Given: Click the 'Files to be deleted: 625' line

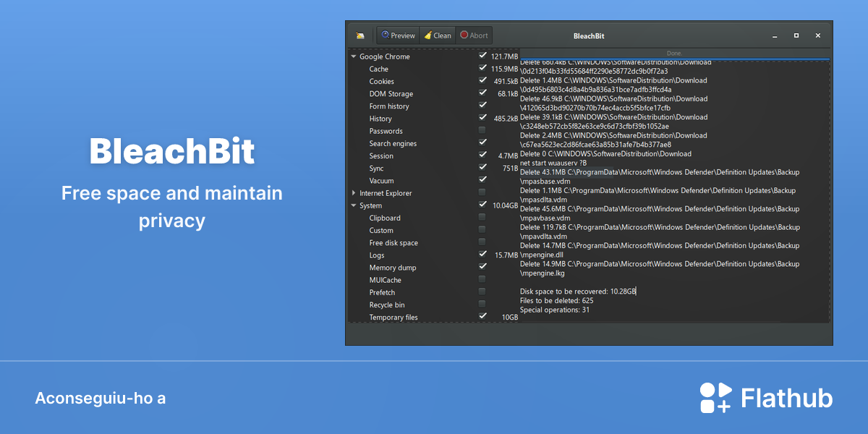Looking at the screenshot, I should [556, 300].
